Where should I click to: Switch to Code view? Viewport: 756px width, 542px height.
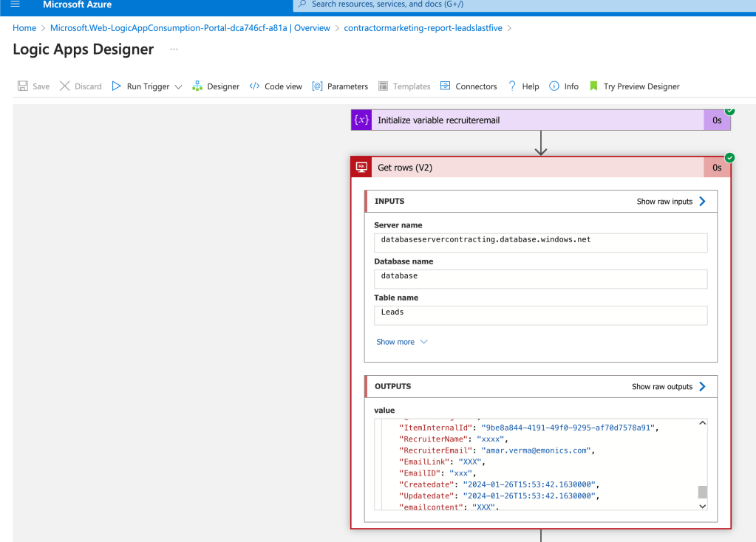[x=276, y=86]
